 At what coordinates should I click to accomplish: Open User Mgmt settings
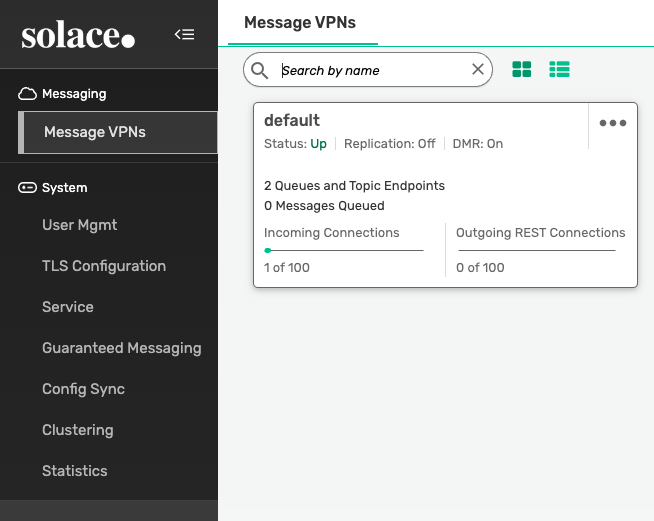79,225
